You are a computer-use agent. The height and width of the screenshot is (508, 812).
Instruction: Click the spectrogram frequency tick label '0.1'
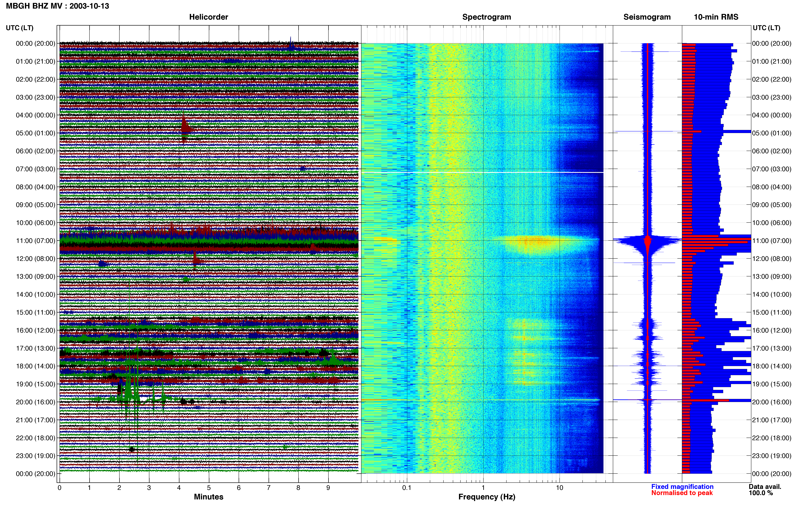[x=407, y=488]
